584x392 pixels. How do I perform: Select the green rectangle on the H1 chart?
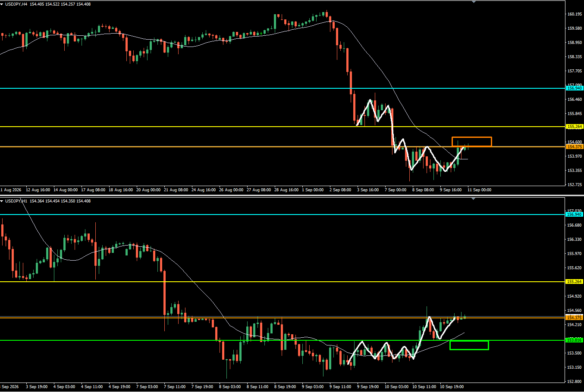coord(469,345)
